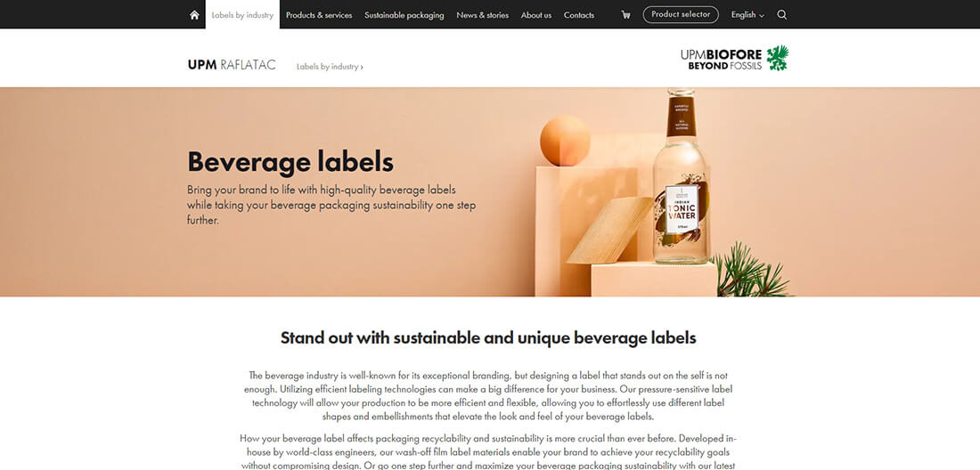The image size is (980, 470).
Task: Click the Beverage labels hero heading
Action: pyautogui.click(x=290, y=162)
